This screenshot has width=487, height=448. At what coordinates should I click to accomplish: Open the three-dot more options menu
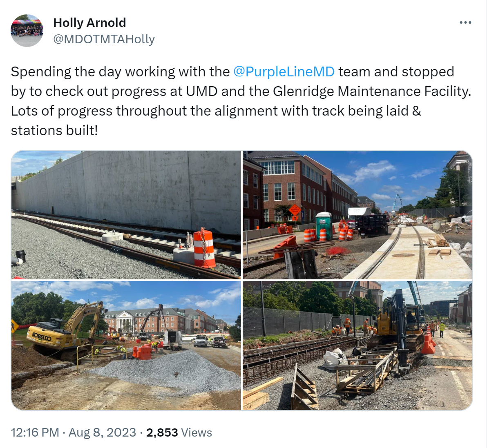pyautogui.click(x=465, y=22)
